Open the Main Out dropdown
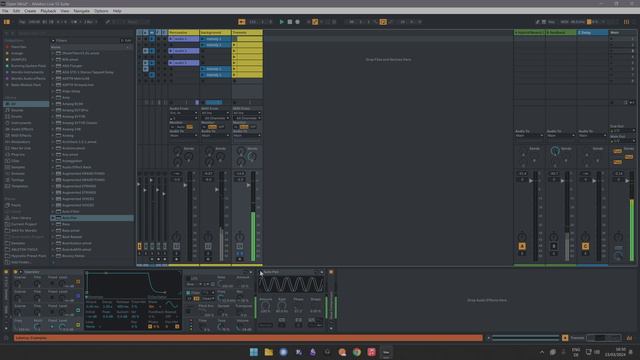Screen dimensions: 640x360 point(622,141)
